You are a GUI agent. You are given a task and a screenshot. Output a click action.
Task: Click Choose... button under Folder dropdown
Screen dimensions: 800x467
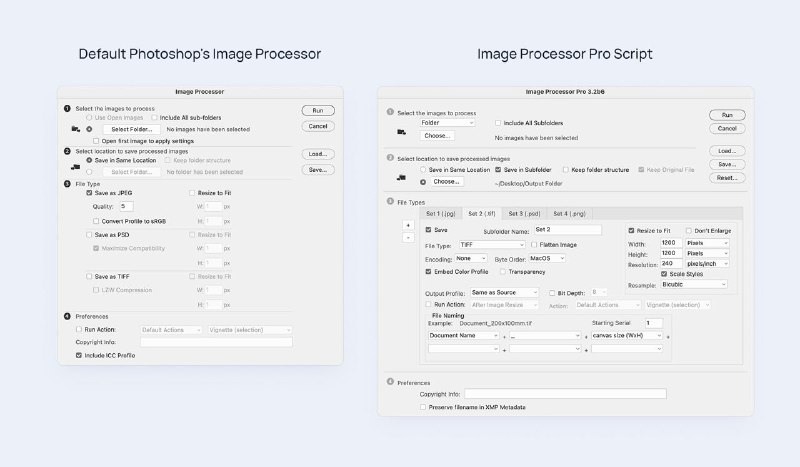tap(437, 136)
